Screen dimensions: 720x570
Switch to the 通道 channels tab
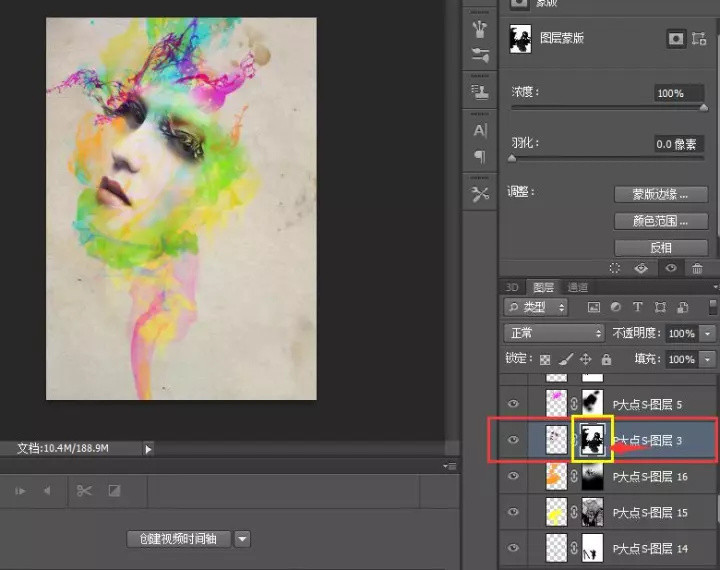(x=577, y=287)
